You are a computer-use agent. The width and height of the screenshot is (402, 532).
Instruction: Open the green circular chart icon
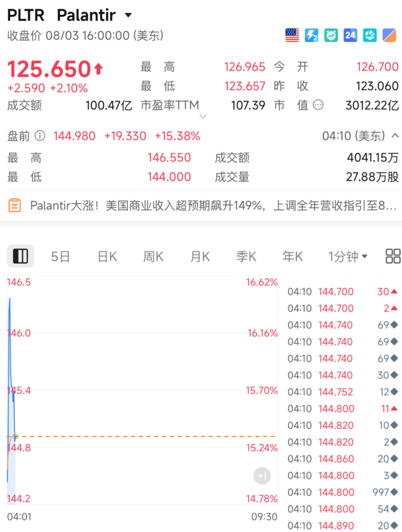point(331,35)
